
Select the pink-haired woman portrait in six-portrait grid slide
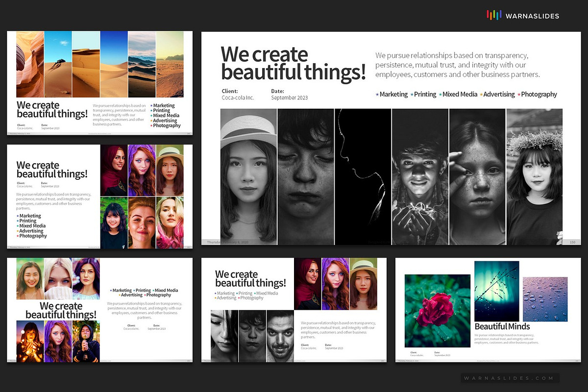point(170,222)
